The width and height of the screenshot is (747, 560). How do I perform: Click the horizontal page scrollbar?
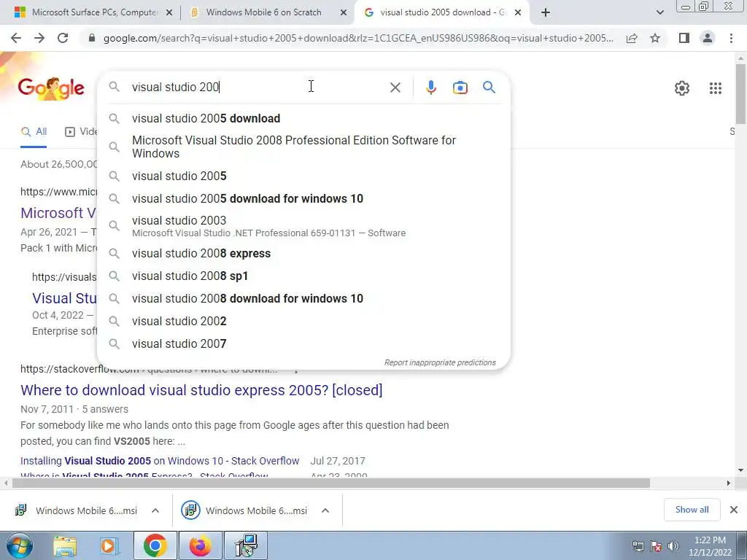click(330, 483)
